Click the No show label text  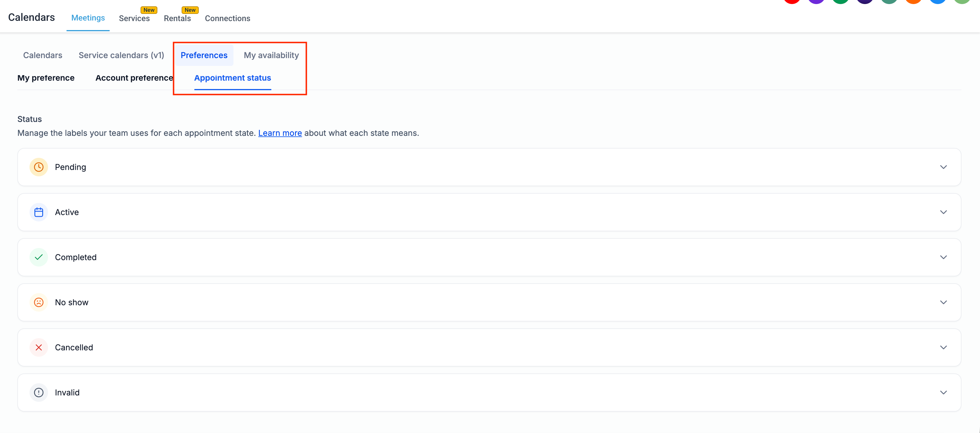pos(71,302)
